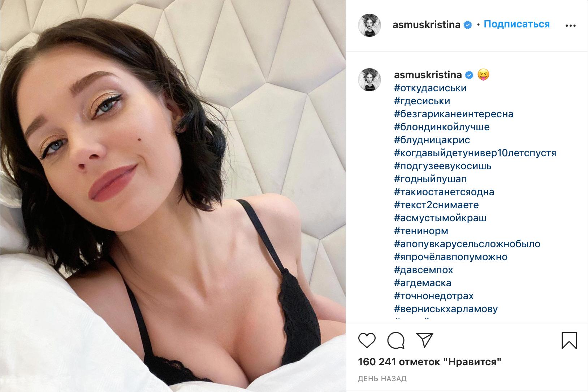
Task: Open hashtag #годныйпушап
Action: click(x=431, y=179)
